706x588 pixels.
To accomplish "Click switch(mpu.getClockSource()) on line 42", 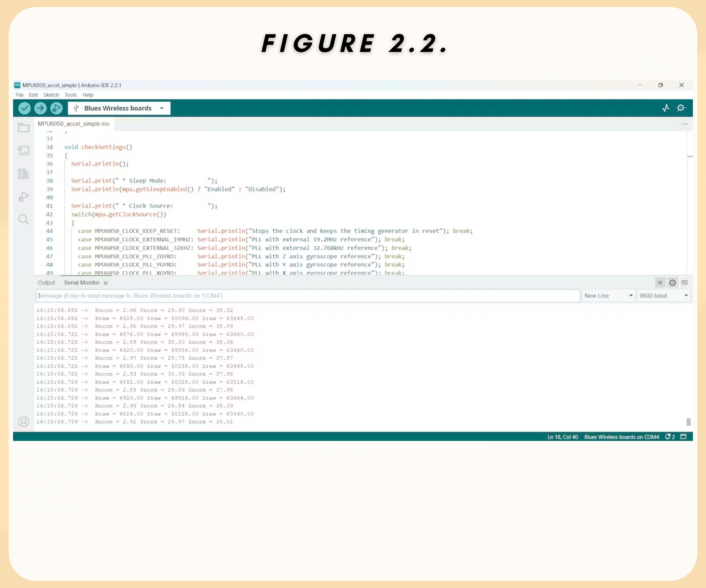I will coord(119,214).
